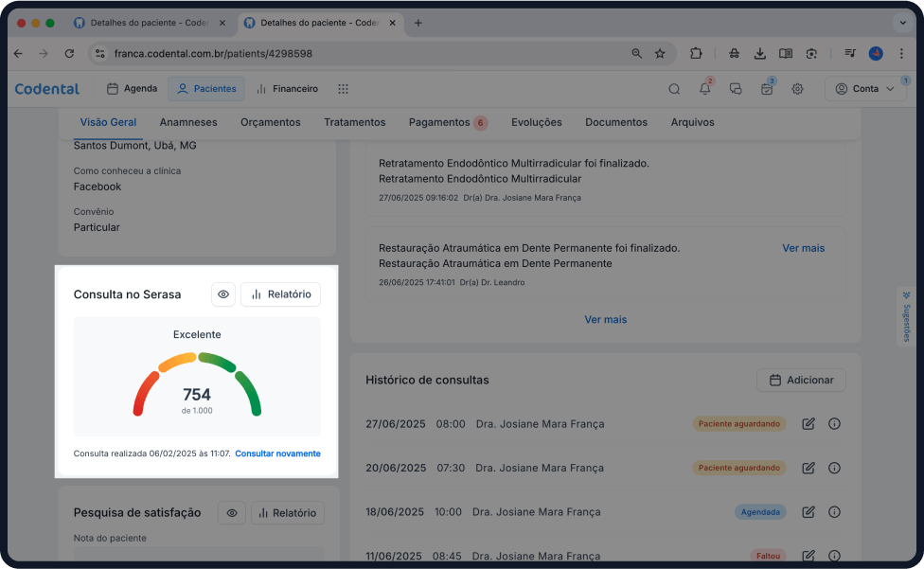
Task: Edit the 27/06/2025 appointment entry
Action: tap(808, 424)
